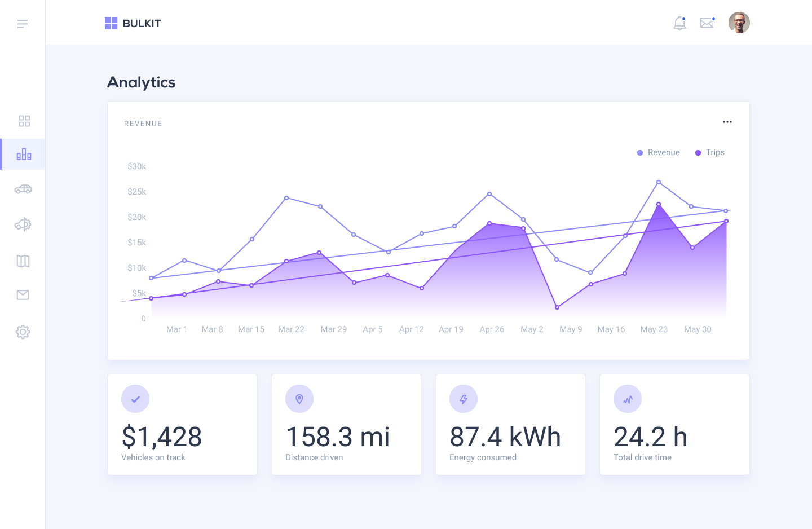Click the lightning icon on Energy consumed card
Image resolution: width=812 pixels, height=529 pixels.
tap(464, 399)
